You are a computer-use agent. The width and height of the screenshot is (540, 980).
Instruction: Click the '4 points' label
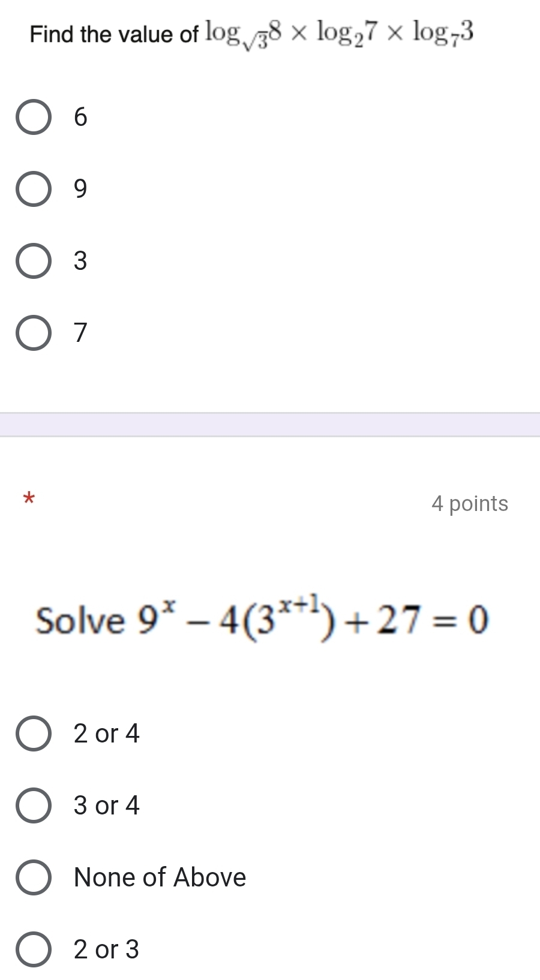tap(469, 504)
